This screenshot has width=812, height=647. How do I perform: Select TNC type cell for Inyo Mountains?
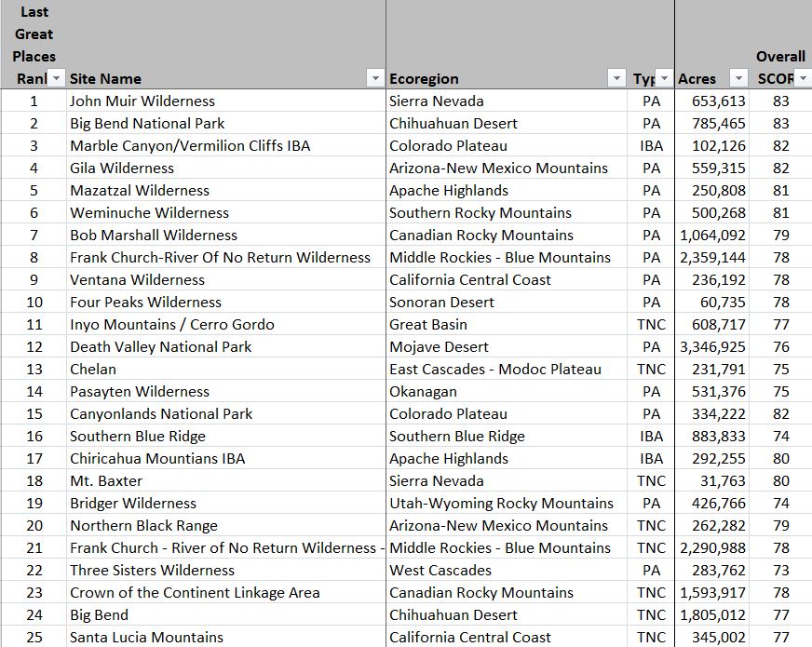point(651,325)
